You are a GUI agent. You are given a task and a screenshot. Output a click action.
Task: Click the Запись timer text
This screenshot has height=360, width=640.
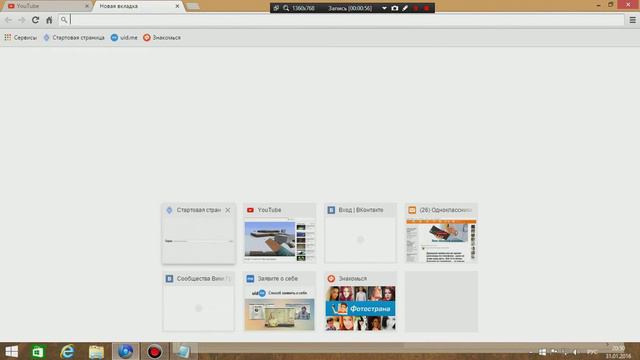point(350,8)
